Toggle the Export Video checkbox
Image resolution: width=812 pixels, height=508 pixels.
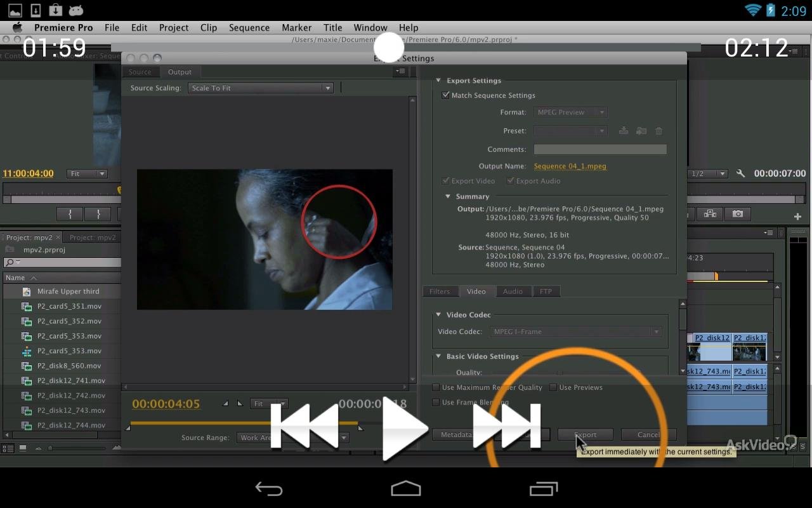[x=446, y=181]
